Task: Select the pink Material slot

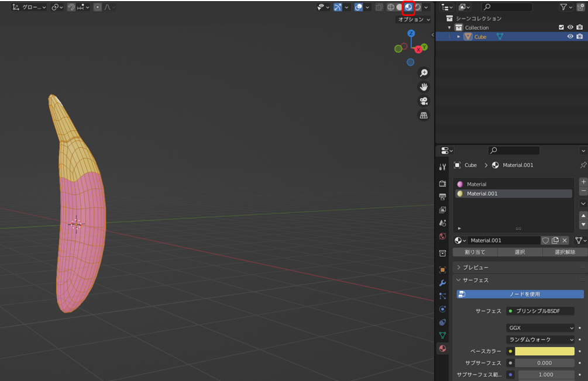Action: click(513, 184)
